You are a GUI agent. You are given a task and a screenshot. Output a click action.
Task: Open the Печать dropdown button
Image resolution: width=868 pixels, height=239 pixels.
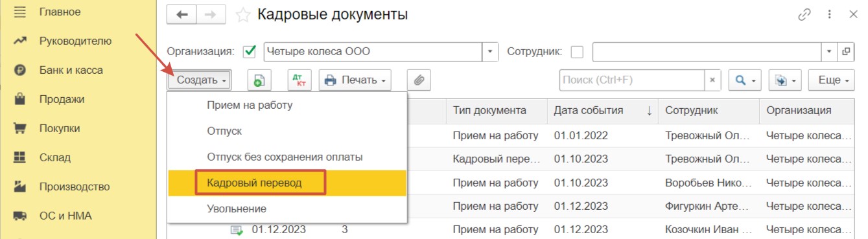click(355, 80)
